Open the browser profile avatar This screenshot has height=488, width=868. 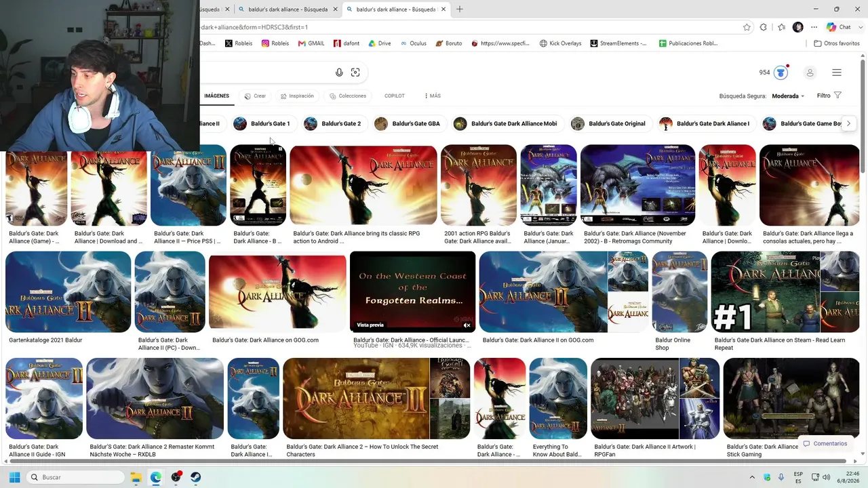pyautogui.click(x=797, y=27)
